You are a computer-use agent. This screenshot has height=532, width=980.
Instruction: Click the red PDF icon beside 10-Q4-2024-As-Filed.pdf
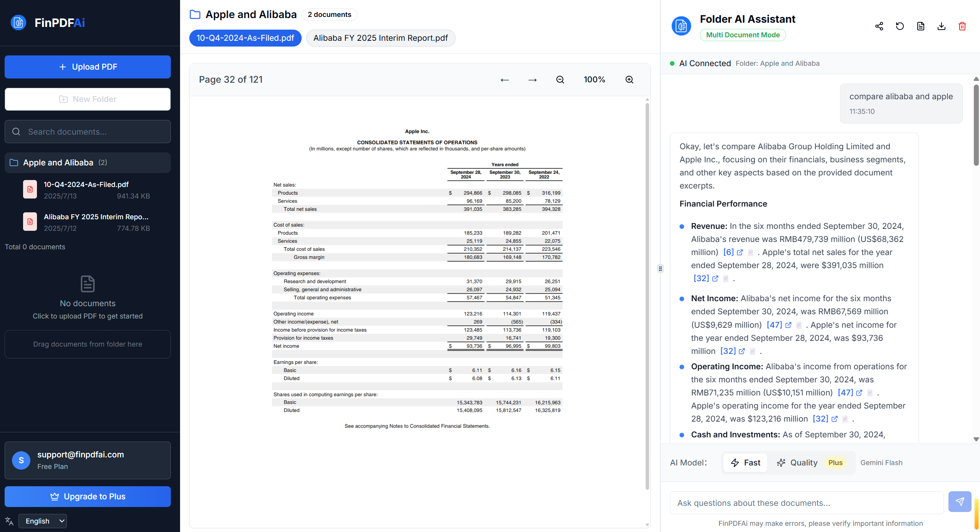(x=30, y=189)
